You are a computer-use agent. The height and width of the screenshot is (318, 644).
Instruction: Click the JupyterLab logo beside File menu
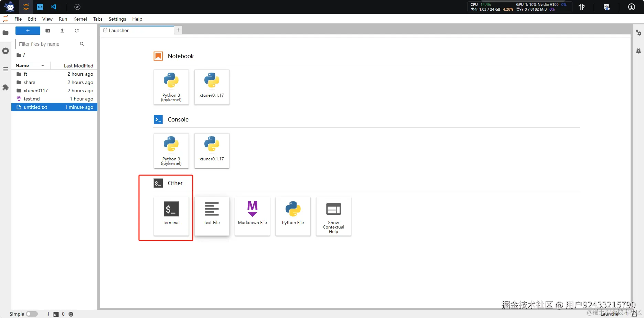click(6, 19)
